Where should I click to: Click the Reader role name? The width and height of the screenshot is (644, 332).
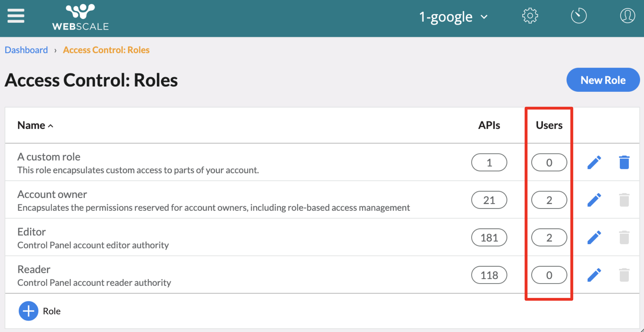(34, 269)
